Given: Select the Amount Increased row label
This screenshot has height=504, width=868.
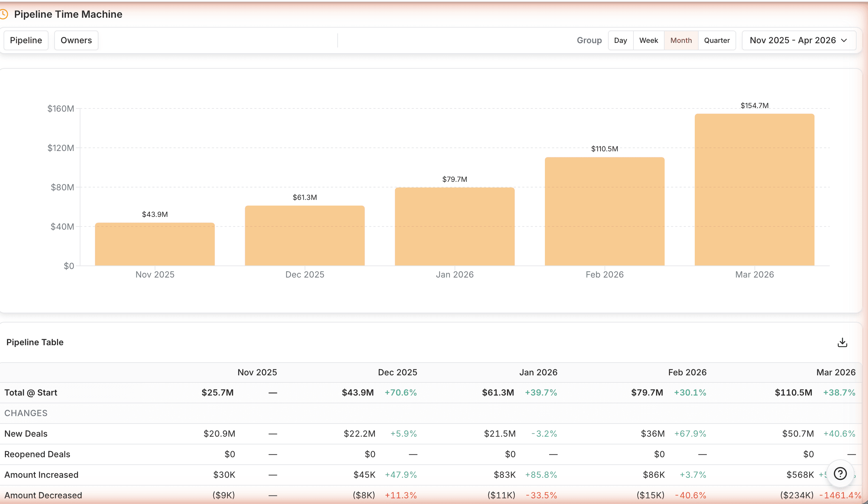Looking at the screenshot, I should pos(41,475).
